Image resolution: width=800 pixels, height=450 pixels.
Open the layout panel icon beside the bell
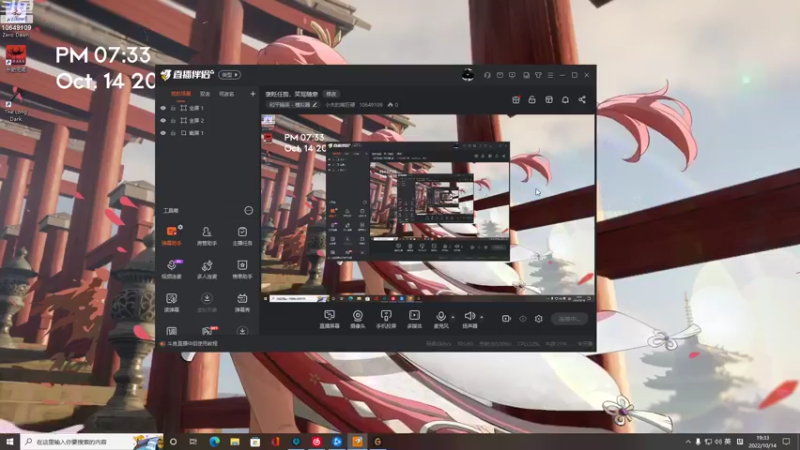[x=549, y=99]
